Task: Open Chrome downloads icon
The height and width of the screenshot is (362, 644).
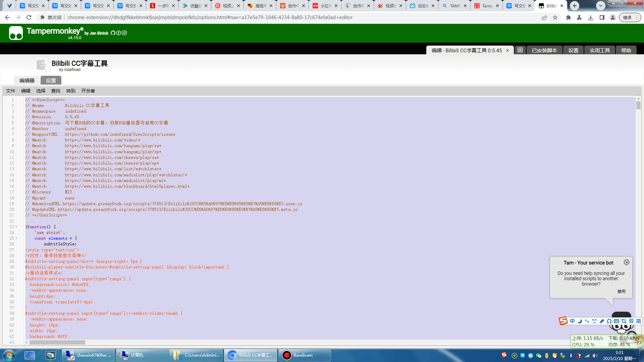Action: 591,17
